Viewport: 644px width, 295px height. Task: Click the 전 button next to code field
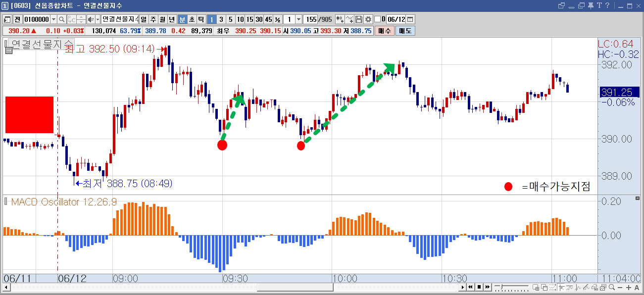(x=17, y=19)
